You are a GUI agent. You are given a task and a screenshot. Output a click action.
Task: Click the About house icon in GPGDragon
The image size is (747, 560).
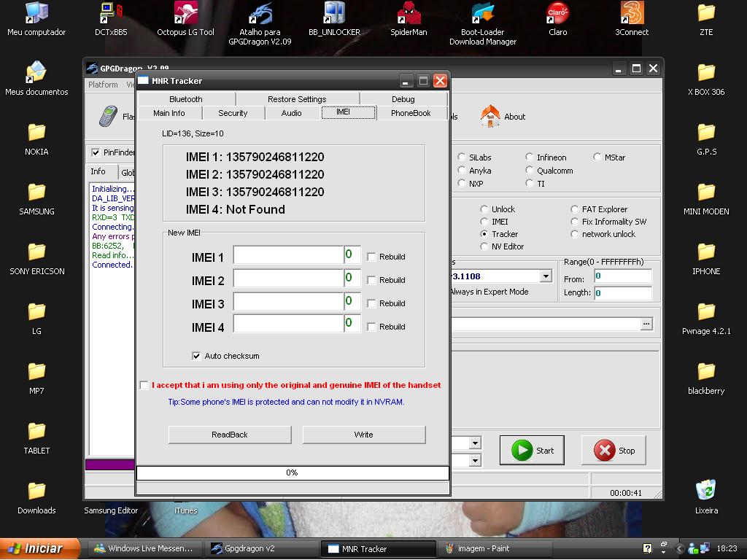tap(490, 116)
